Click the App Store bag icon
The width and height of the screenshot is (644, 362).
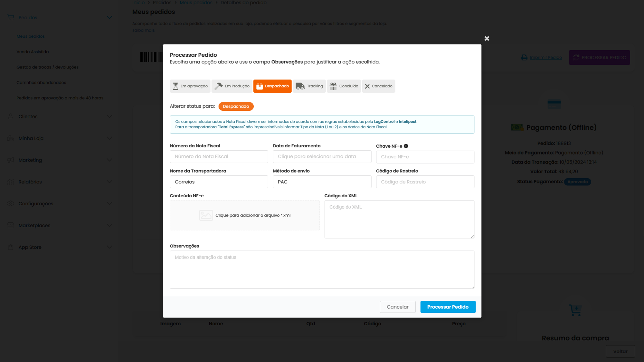click(11, 247)
